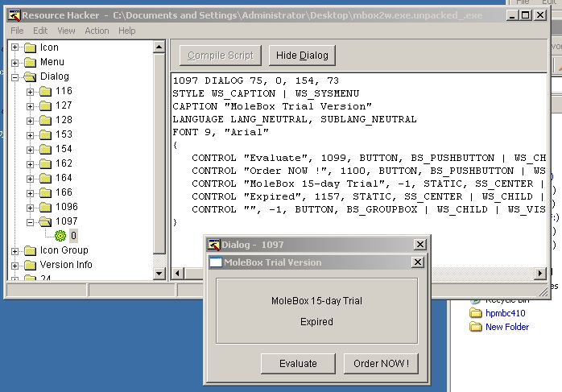Image resolution: width=562 pixels, height=392 pixels.
Task: Click the FONT 9, "Arial" script line
Action: (x=221, y=132)
